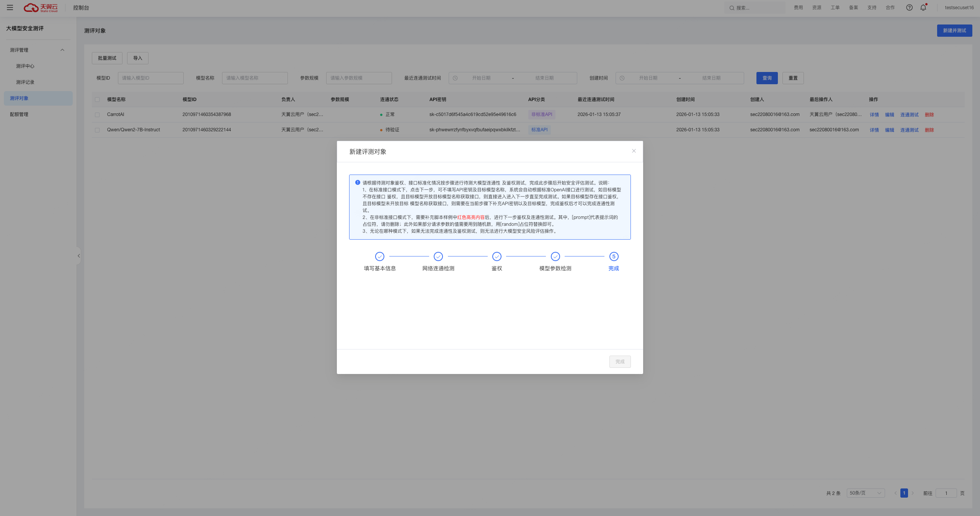
Task: Click the 填写基本信息 step checkmark icon
Action: pos(380,256)
